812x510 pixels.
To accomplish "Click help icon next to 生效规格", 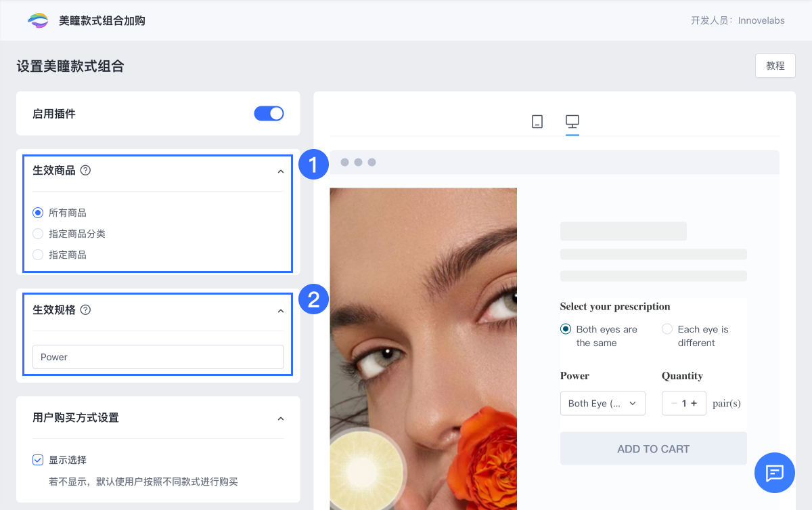I will click(x=85, y=310).
